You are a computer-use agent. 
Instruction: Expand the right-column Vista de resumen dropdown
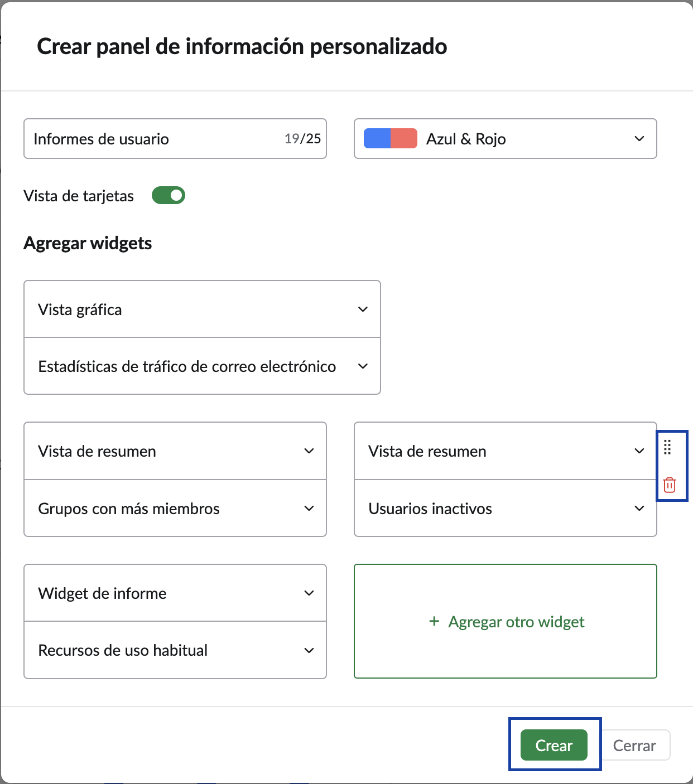[505, 451]
